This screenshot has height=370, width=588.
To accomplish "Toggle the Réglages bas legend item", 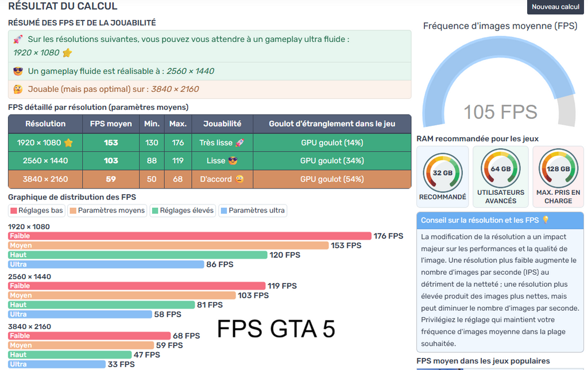I will [37, 210].
